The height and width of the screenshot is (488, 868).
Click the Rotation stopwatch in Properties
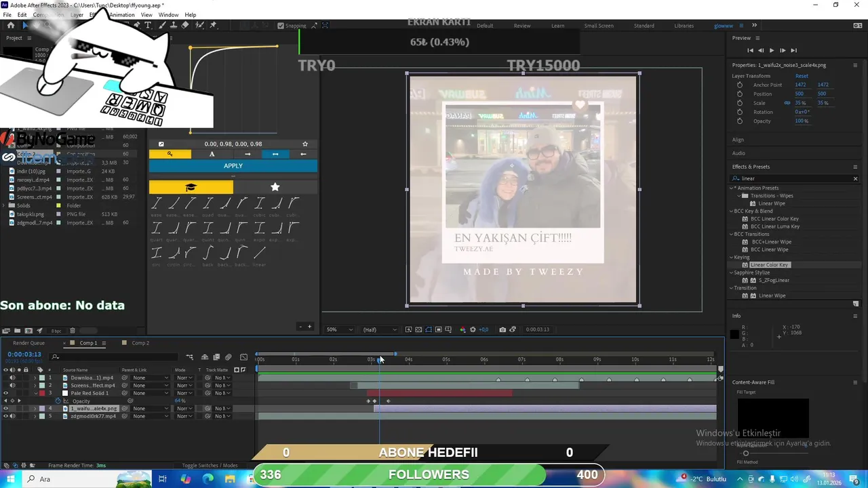tap(740, 112)
